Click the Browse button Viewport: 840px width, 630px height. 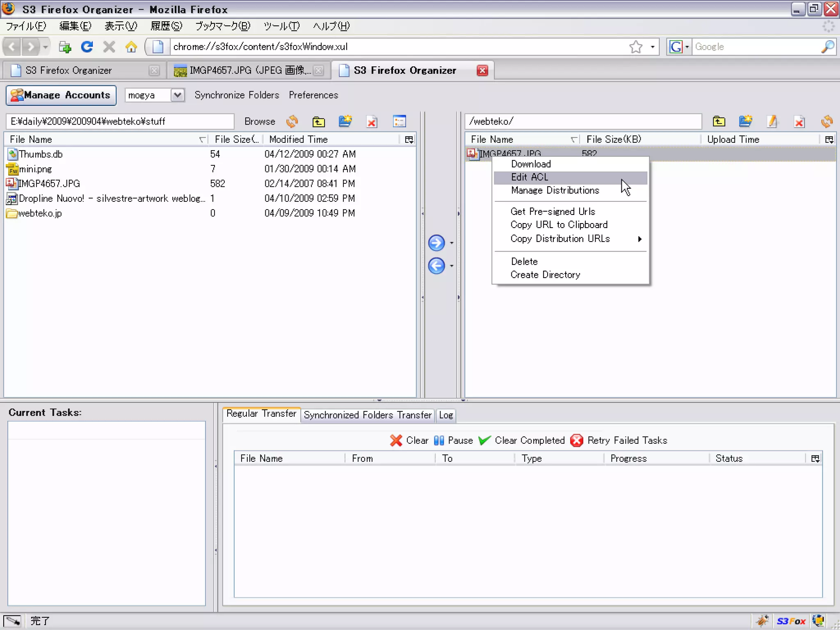pos(260,121)
